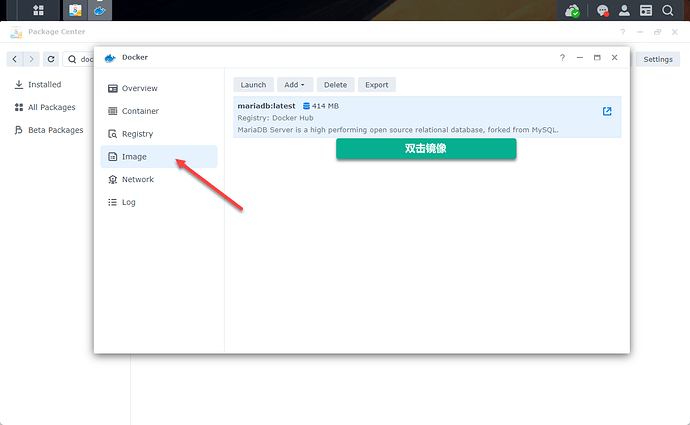
Task: Click the Delete image button
Action: pyautogui.click(x=335, y=84)
